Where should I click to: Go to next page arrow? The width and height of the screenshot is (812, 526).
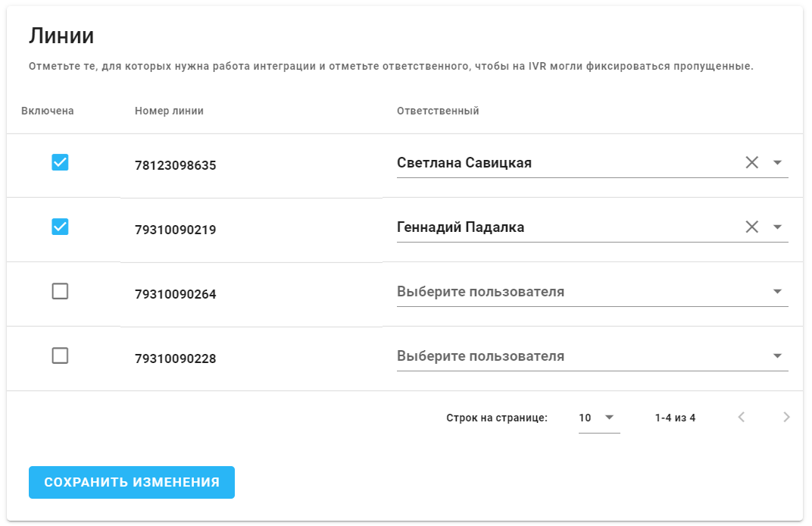(x=786, y=417)
